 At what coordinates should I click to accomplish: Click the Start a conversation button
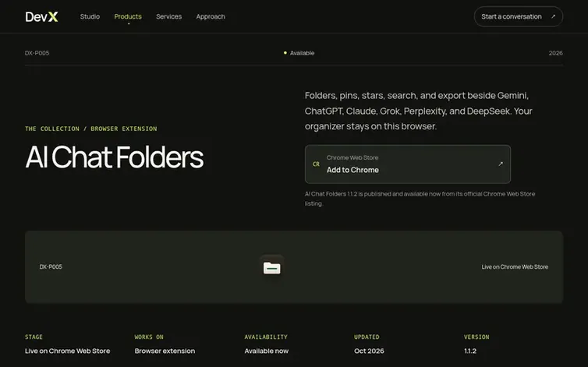[x=519, y=16]
